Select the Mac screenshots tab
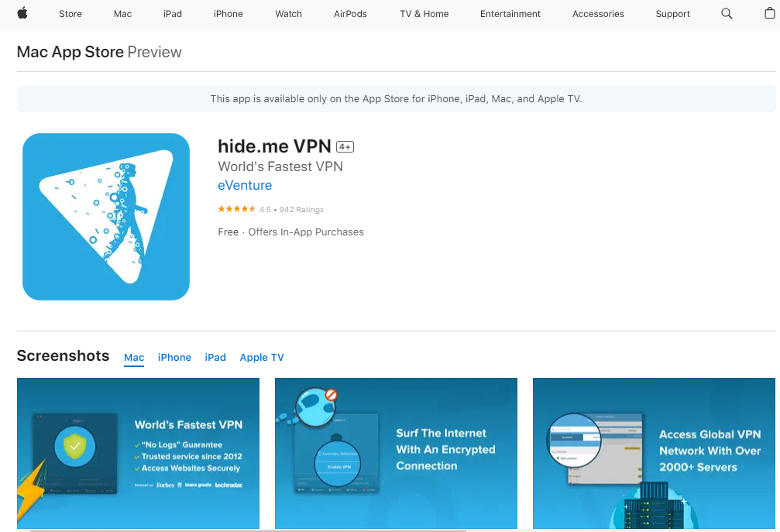The width and height of the screenshot is (780, 532). [134, 358]
